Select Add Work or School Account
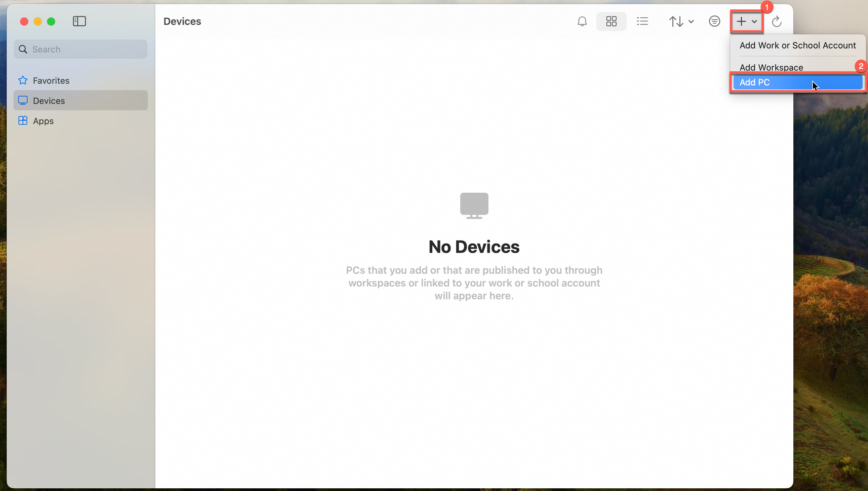 [x=797, y=45]
